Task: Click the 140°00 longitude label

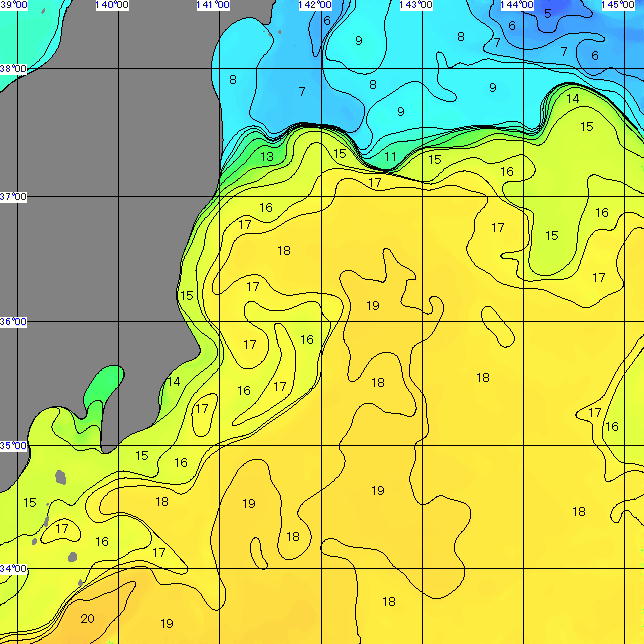Action: [111, 5]
